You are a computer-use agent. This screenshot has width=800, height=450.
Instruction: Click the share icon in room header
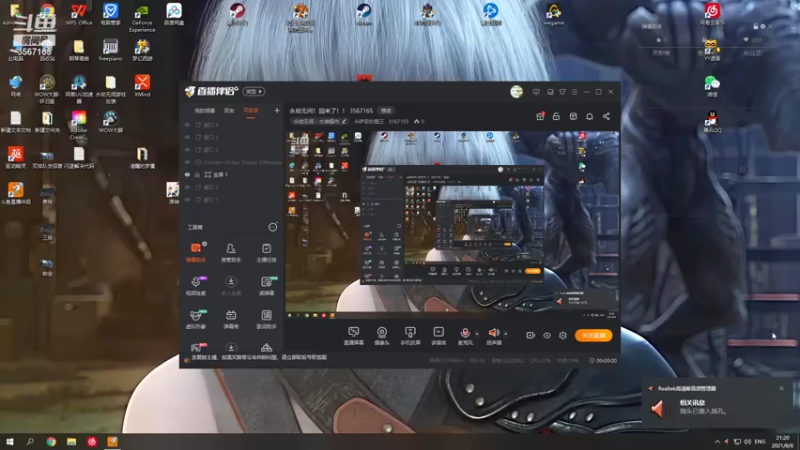click(x=606, y=116)
